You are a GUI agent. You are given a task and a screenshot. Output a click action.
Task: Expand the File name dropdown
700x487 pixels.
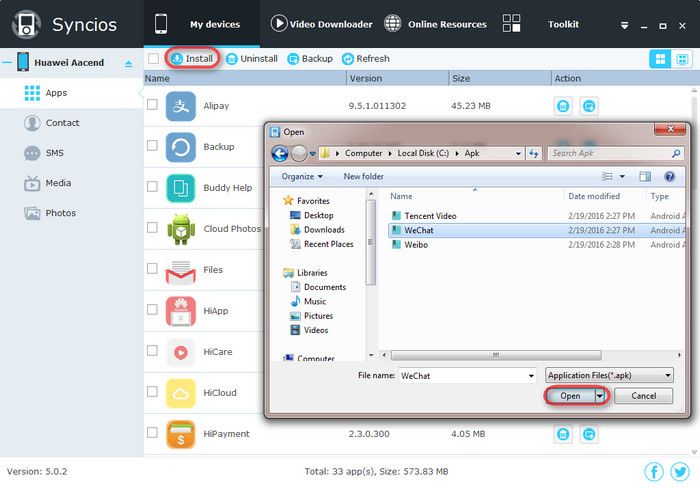click(x=531, y=376)
